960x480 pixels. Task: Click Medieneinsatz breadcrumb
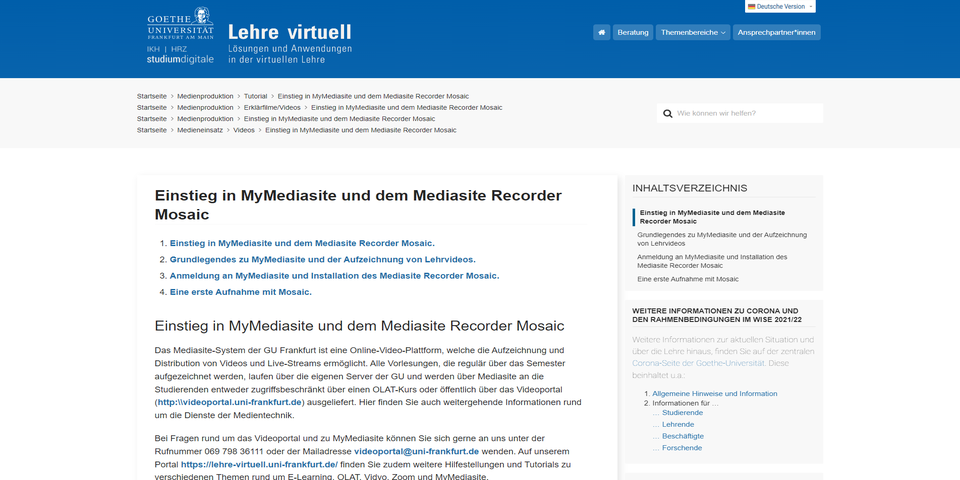(x=200, y=130)
